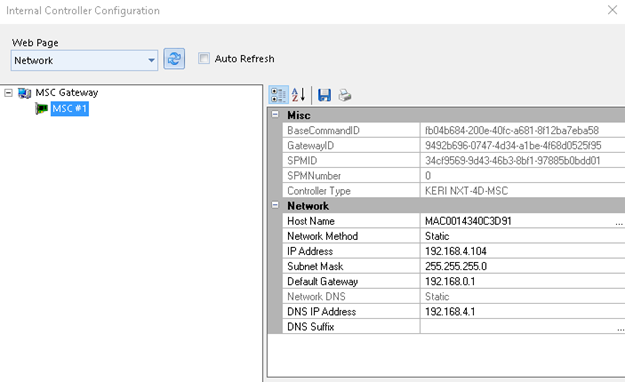The width and height of the screenshot is (625, 382).
Task: Select the BaseCommandID property label
Action: tap(323, 130)
